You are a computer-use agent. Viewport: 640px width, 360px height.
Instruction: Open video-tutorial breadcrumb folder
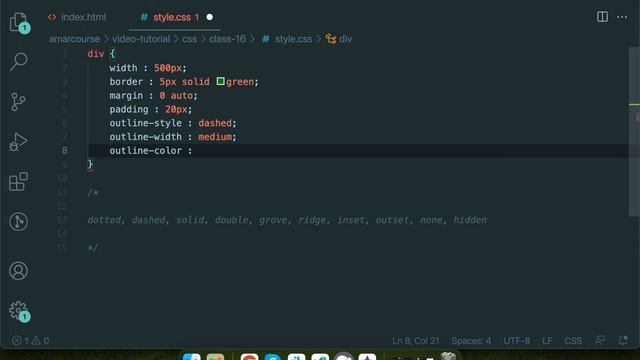[141, 39]
